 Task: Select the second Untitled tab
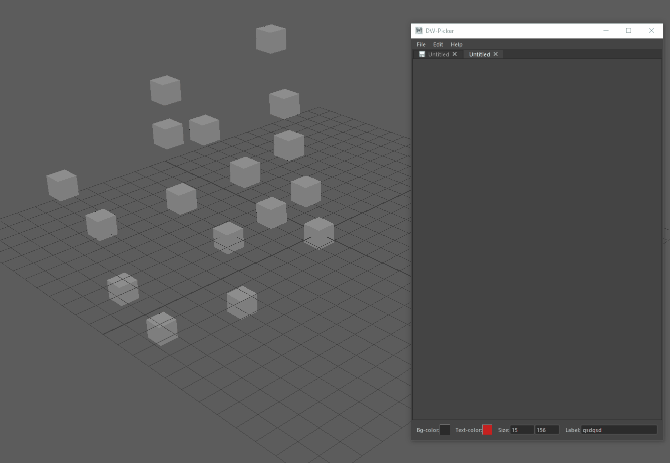point(479,54)
